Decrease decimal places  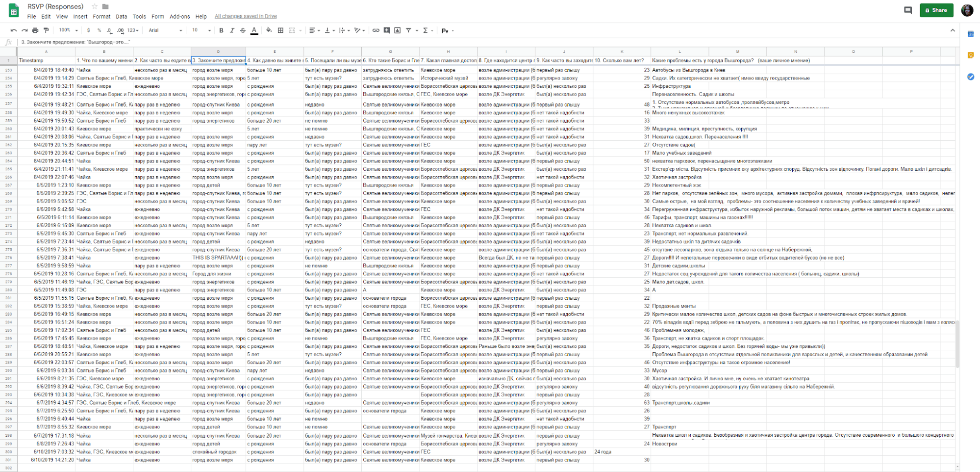(x=109, y=30)
